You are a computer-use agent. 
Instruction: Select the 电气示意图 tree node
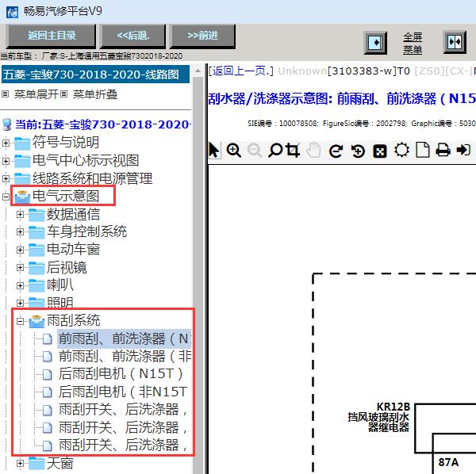coord(66,196)
